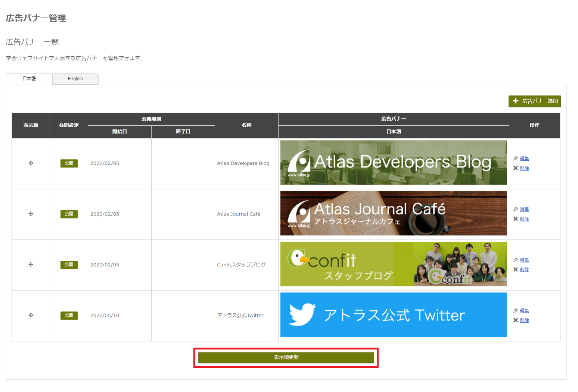Click 公開 badge for Atlas Developers Blog
Viewport: 578px width, 392px height.
click(x=69, y=163)
